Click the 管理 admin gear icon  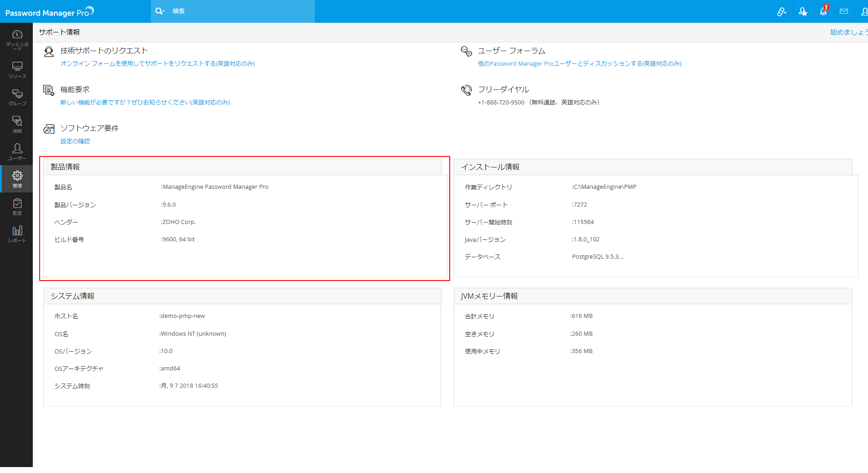(x=17, y=179)
